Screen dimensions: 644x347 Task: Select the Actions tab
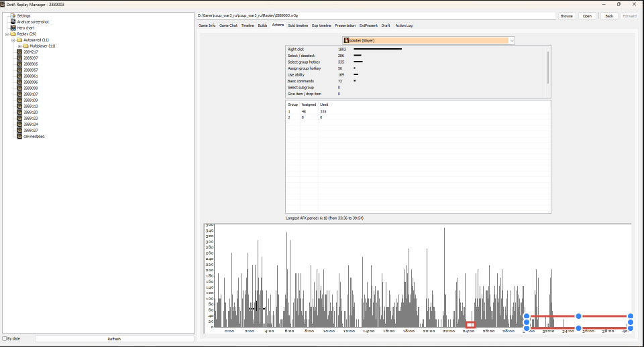pos(278,25)
